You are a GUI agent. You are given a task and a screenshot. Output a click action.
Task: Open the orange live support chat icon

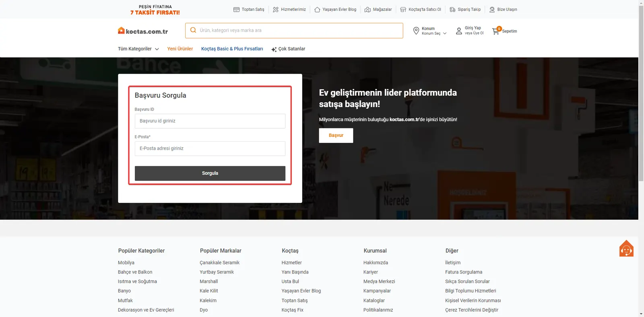626,248
